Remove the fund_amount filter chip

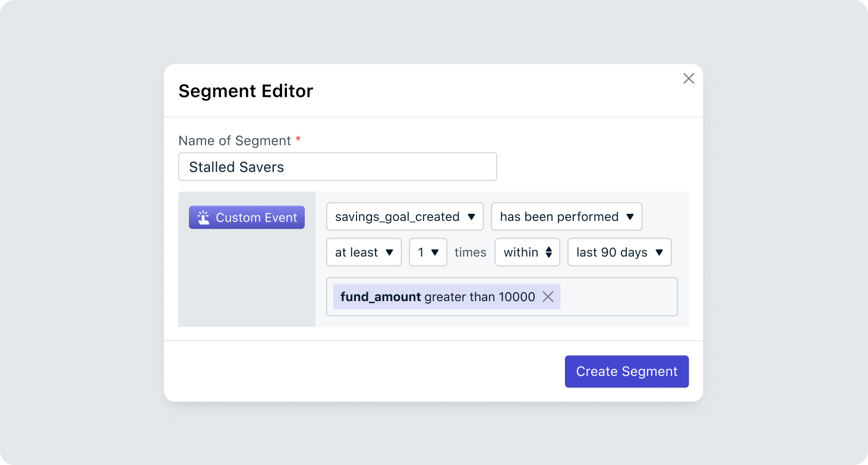(x=548, y=297)
